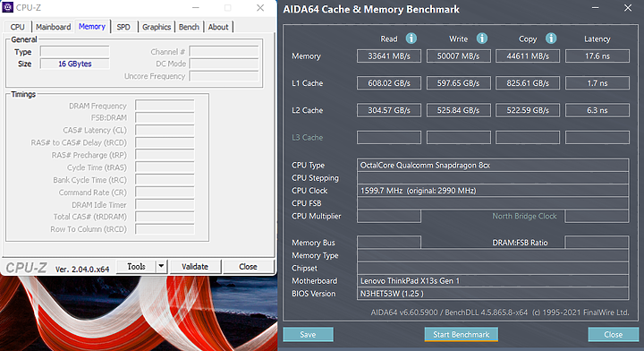Switch to the Graphics tab in CPU-Z

pos(157,27)
